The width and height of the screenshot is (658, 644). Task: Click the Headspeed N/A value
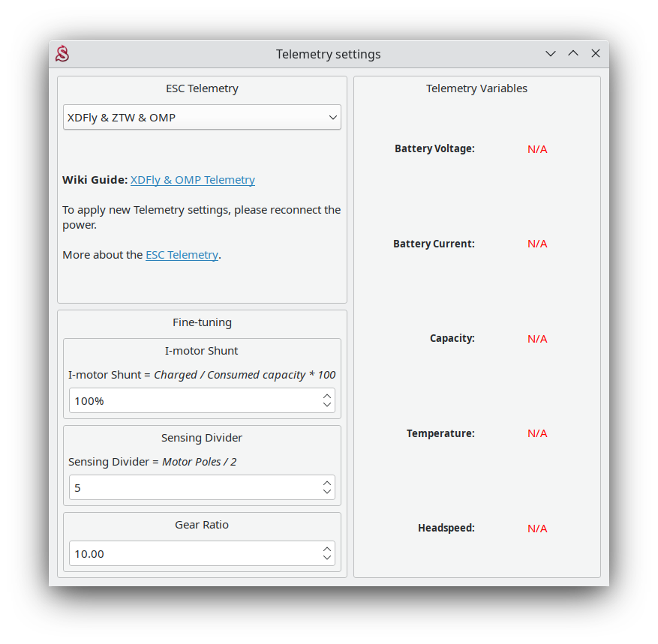click(537, 529)
